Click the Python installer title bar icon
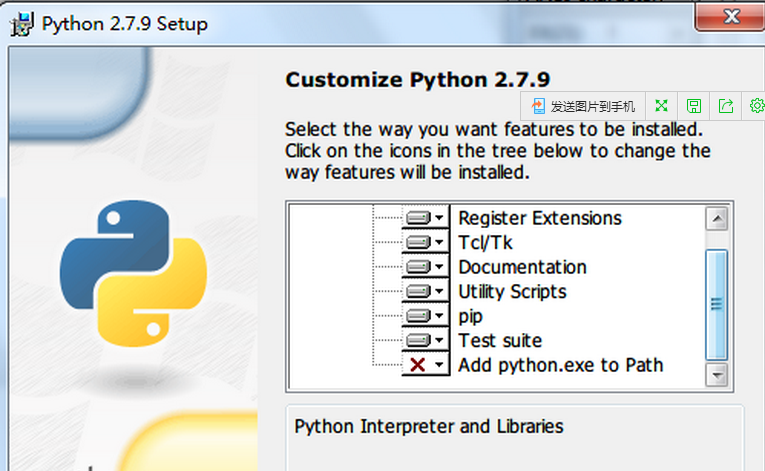The width and height of the screenshot is (765, 471). (21, 24)
